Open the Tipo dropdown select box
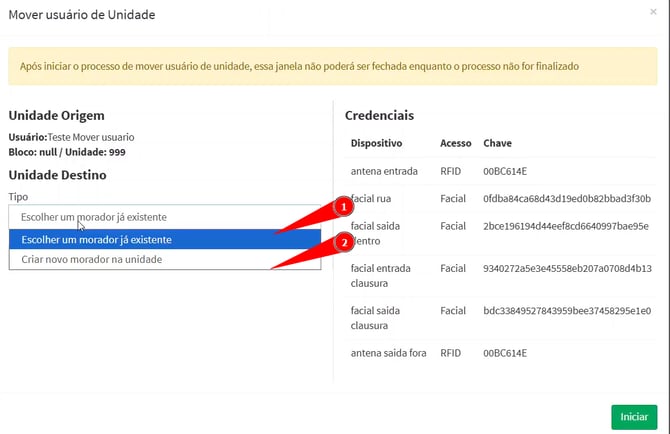The width and height of the screenshot is (670, 434). 165,217
